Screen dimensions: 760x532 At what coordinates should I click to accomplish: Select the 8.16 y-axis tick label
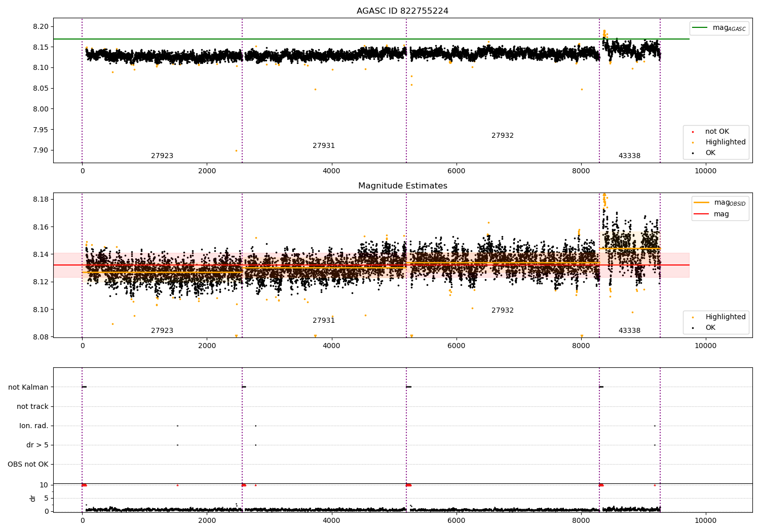[42, 227]
